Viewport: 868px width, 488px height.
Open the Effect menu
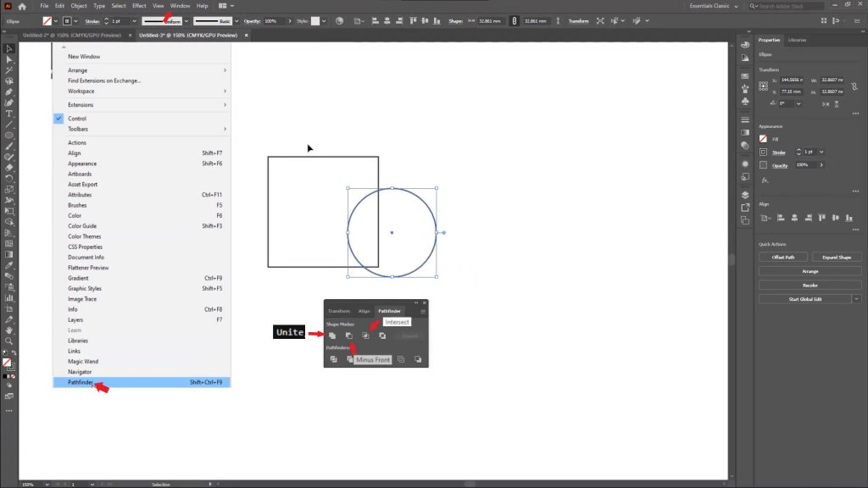pyautogui.click(x=139, y=6)
